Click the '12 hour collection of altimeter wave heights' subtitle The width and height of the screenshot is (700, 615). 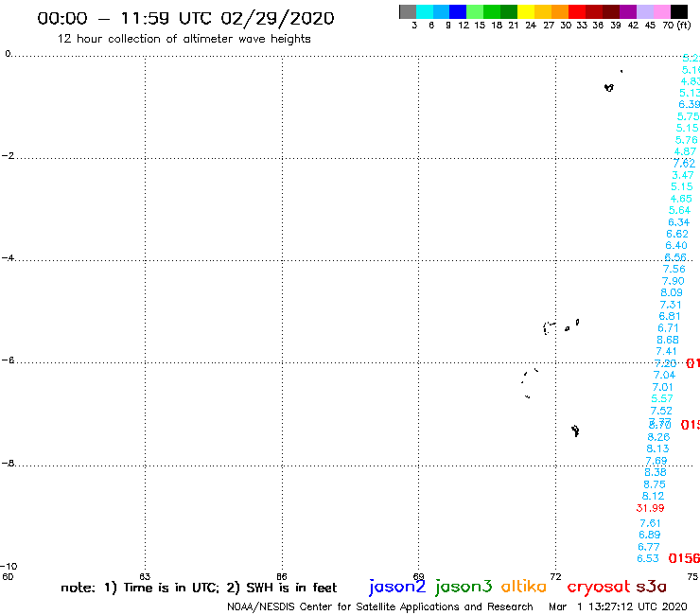[184, 39]
